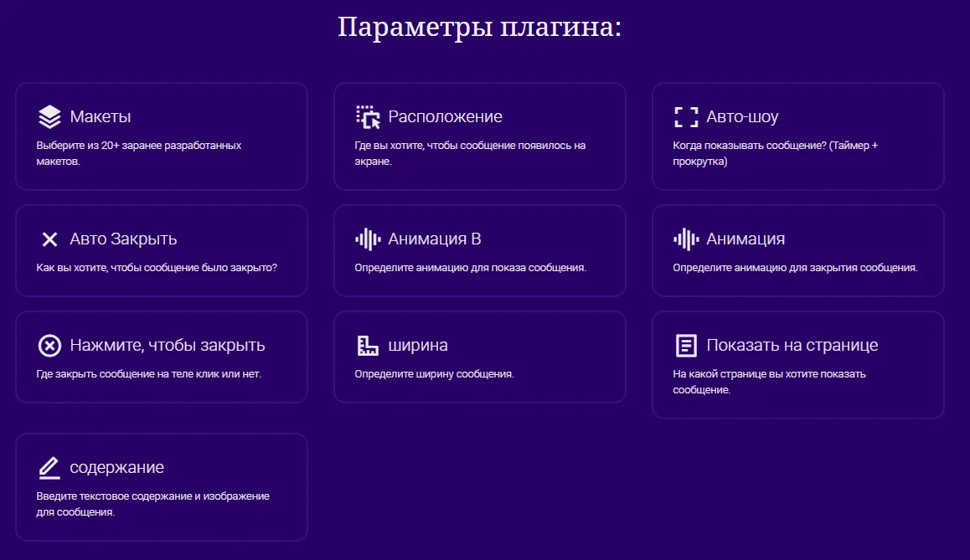Click the Нажмите, чтобы закрыть title
The height and width of the screenshot is (560, 970).
click(x=167, y=346)
